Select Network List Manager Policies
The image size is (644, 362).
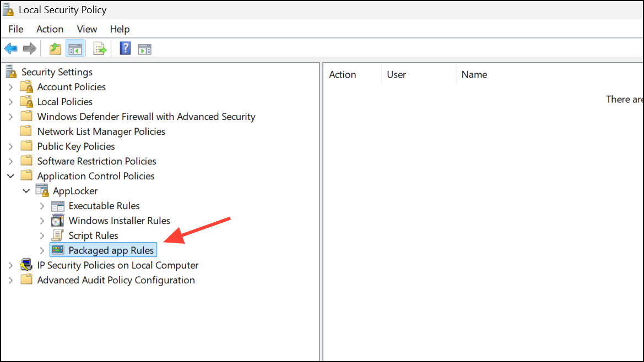101,131
